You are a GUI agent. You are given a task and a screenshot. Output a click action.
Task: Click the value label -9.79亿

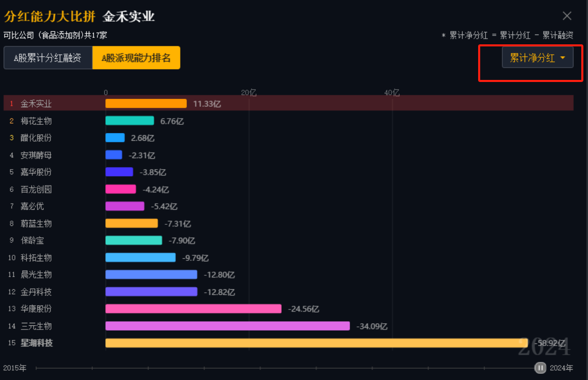click(x=195, y=258)
